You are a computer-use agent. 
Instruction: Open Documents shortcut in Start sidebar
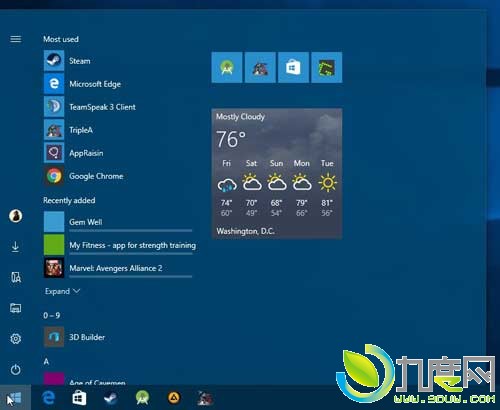(16, 277)
